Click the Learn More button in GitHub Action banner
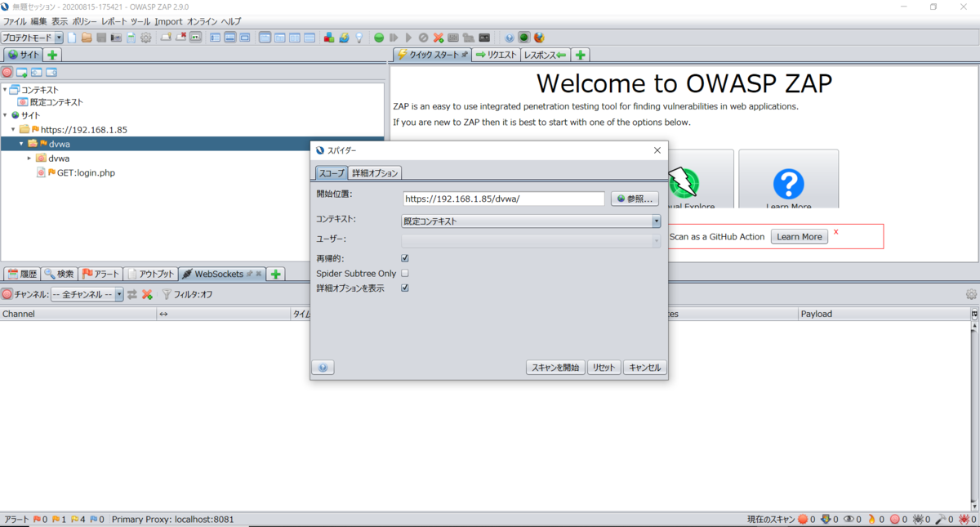The image size is (980, 527). click(x=800, y=236)
